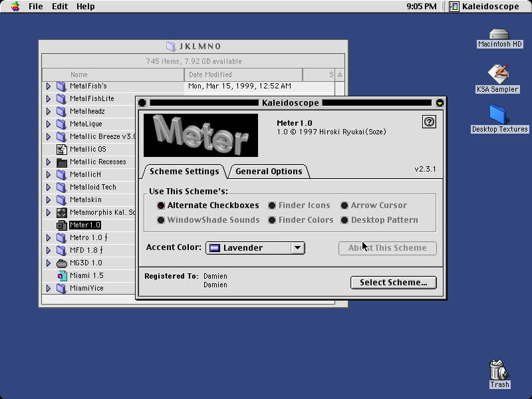Screen dimensions: 532x399
Task: Select the Metalheadz folder icon
Action: pyautogui.click(x=61, y=111)
